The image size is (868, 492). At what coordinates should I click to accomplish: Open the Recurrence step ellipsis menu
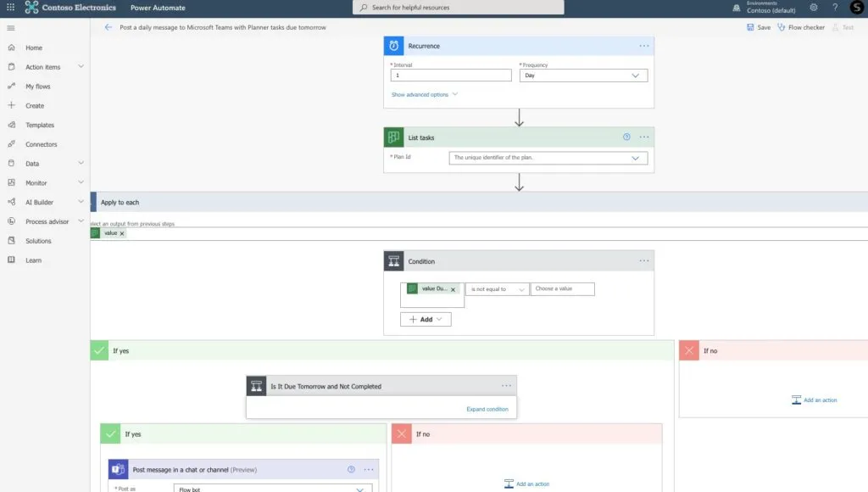pos(644,46)
